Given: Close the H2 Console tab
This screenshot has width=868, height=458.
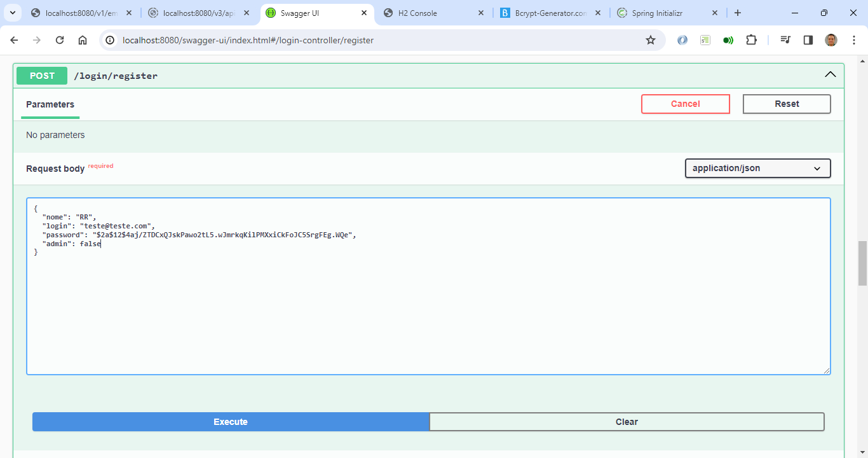Looking at the screenshot, I should 481,13.
